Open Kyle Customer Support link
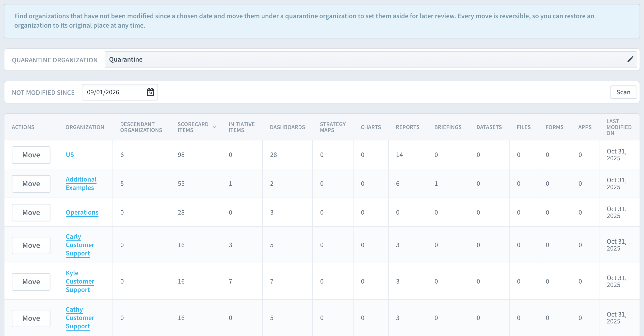The height and width of the screenshot is (336, 644). pyautogui.click(x=80, y=281)
